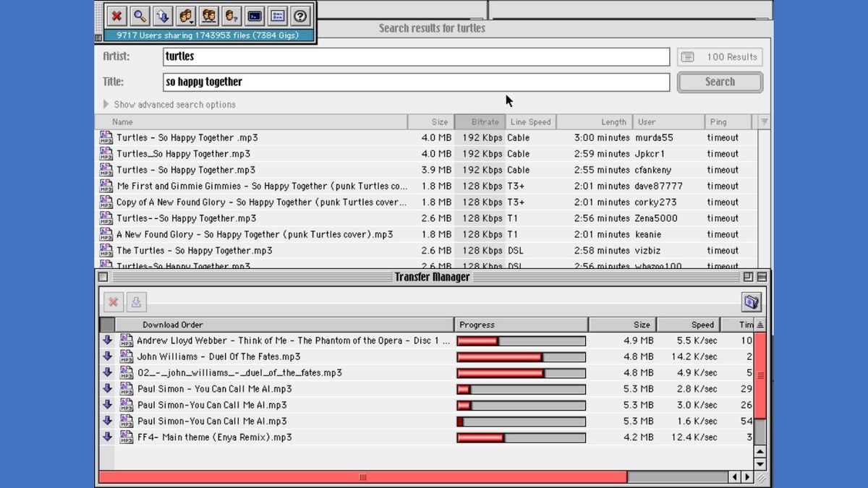Click the folder icon in Transfer Manager
The width and height of the screenshot is (868, 488).
click(x=752, y=302)
